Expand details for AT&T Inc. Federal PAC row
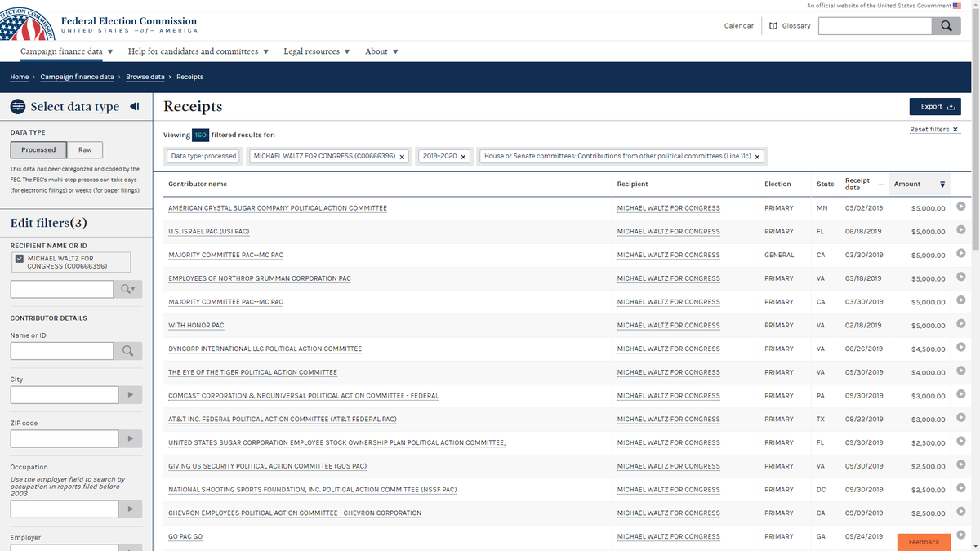980x551 pixels. tap(960, 418)
